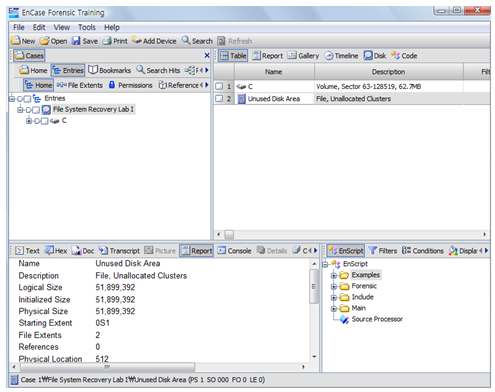This screenshot has width=495, height=392.
Task: Expand the Include EnScript folder
Action: click(x=333, y=297)
